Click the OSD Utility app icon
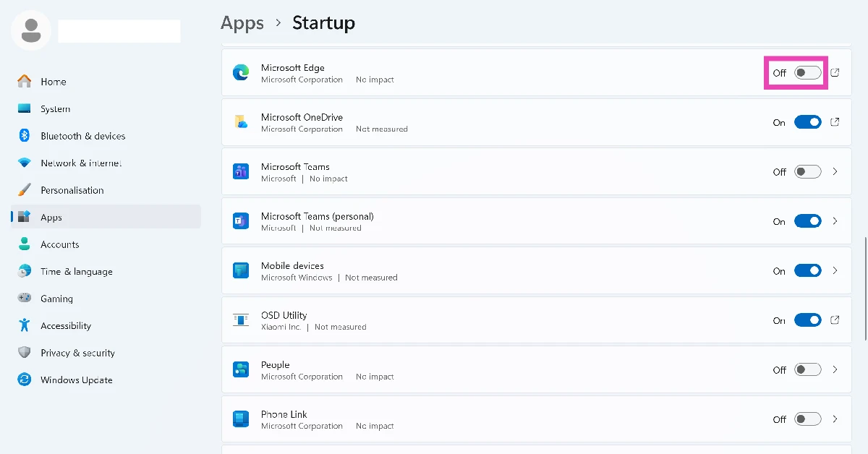The image size is (868, 454). 241,320
